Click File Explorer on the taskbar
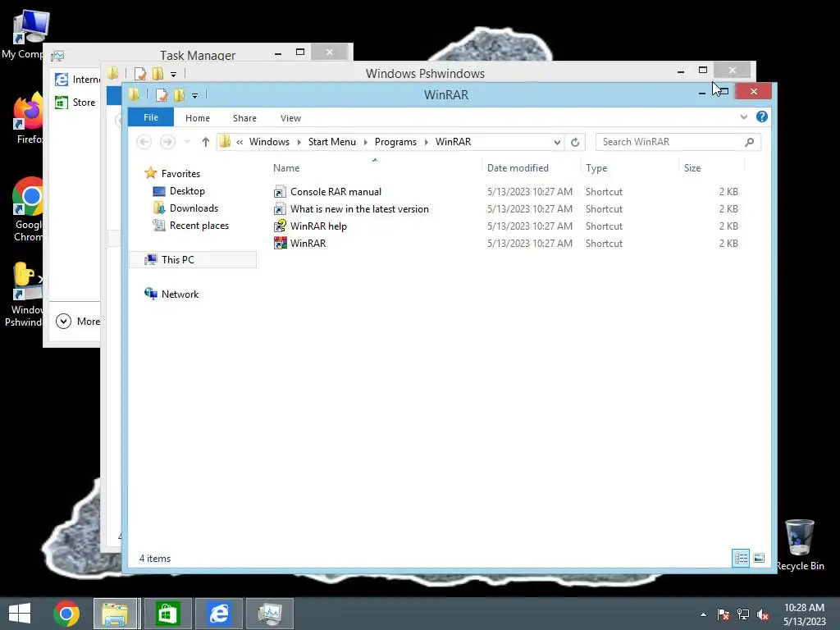The width and height of the screenshot is (840, 630). pos(116,614)
